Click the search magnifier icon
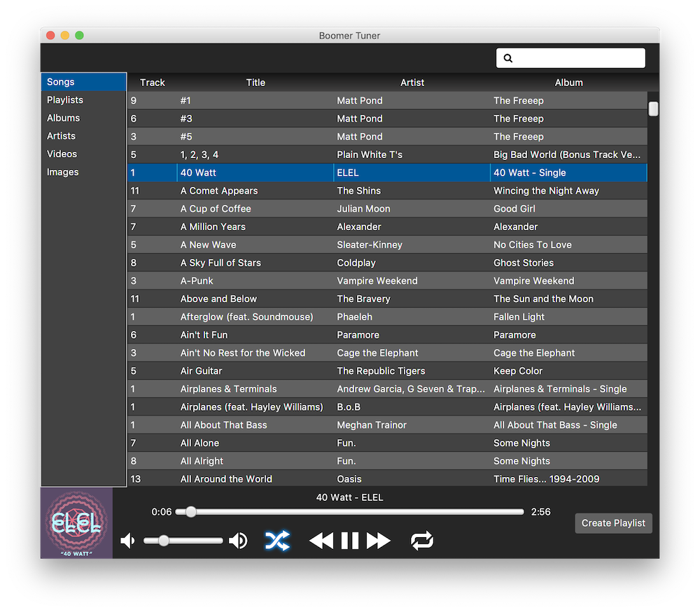The width and height of the screenshot is (700, 612). tap(508, 58)
